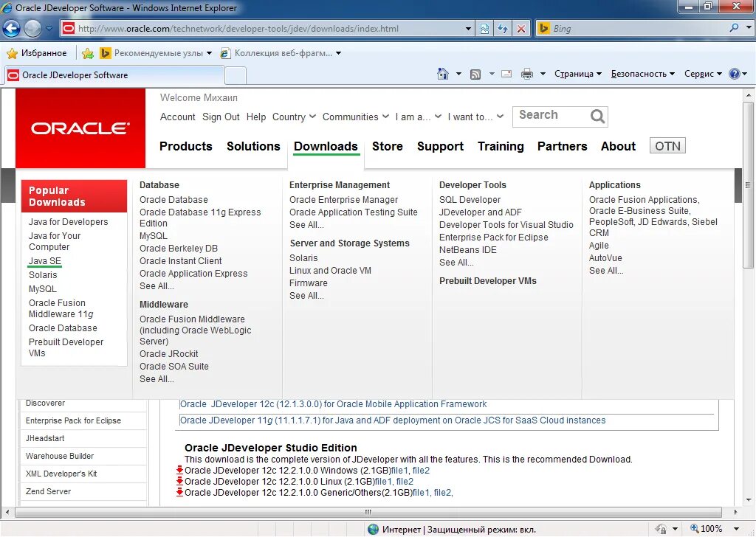Open the Безопасность menu dropdown
The height and width of the screenshot is (537, 756).
[643, 74]
